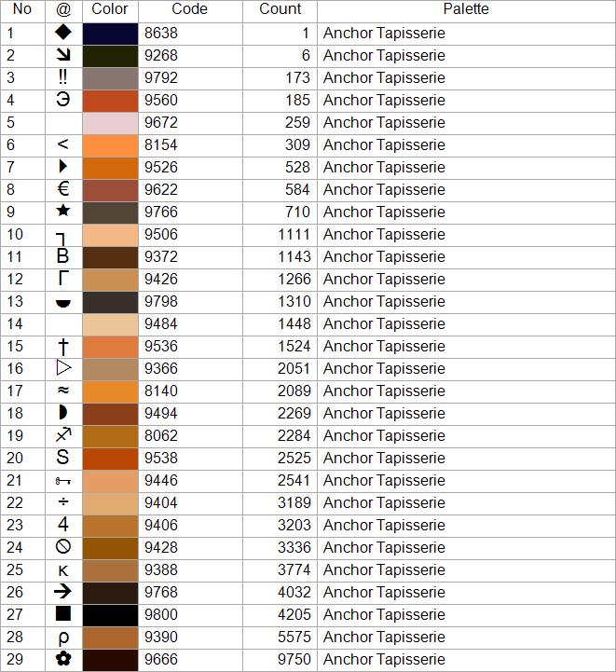Click the dark olive swatch for 9268
The width and height of the screenshot is (616, 672).
[x=111, y=56]
